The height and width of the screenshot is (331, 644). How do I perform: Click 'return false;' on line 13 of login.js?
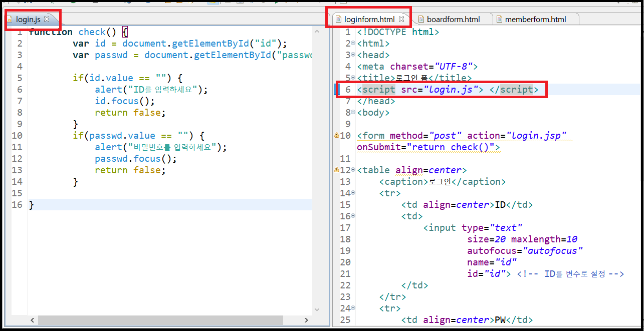click(130, 170)
